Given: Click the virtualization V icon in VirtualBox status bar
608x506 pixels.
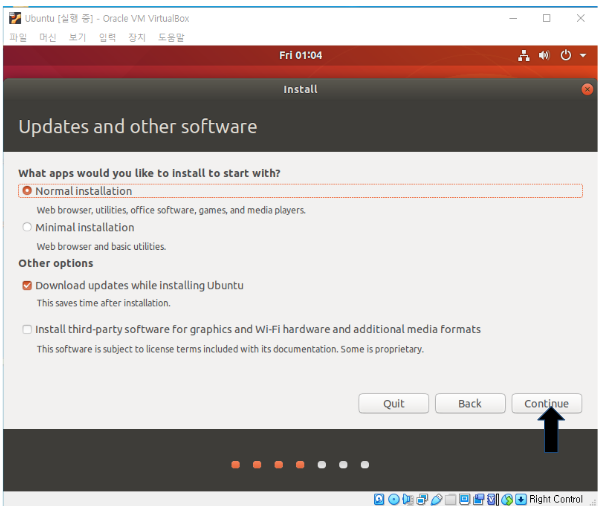Looking at the screenshot, I should coord(491,499).
